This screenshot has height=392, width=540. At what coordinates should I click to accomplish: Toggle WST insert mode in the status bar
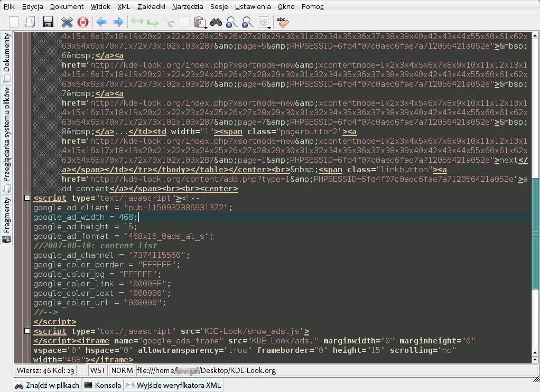click(97, 370)
